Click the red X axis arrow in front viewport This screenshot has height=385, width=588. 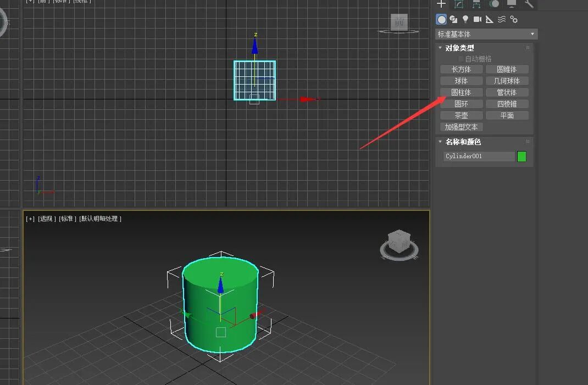[x=308, y=99]
